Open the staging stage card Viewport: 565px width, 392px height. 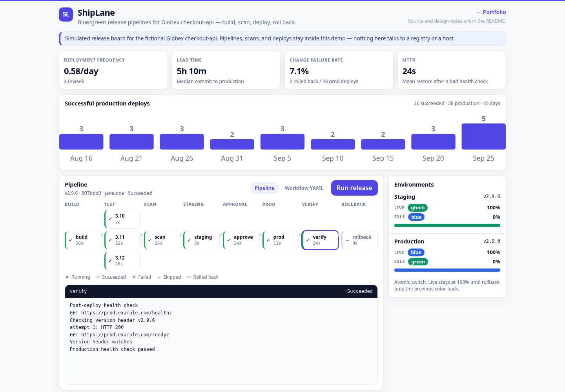coord(202,240)
